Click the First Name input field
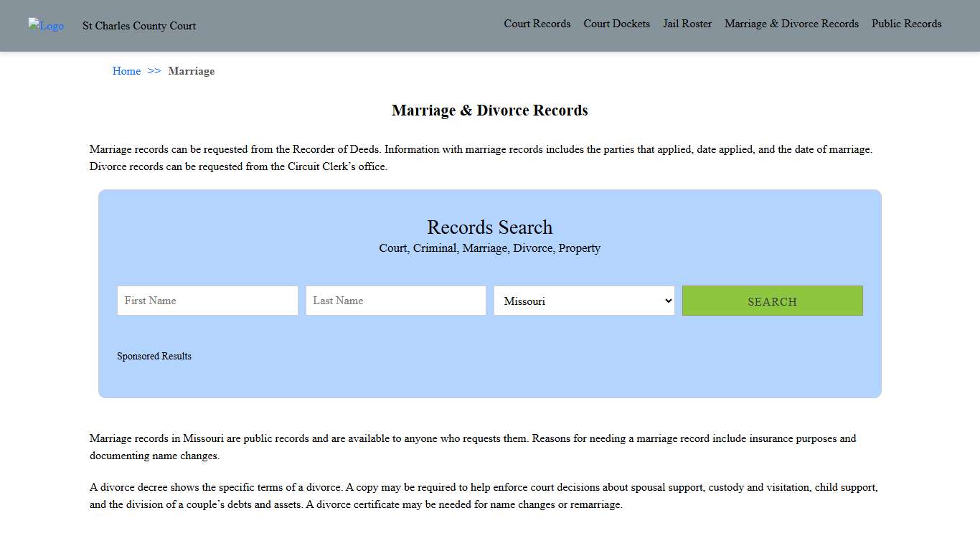Viewport: 980px width, 551px height. pyautogui.click(x=207, y=301)
